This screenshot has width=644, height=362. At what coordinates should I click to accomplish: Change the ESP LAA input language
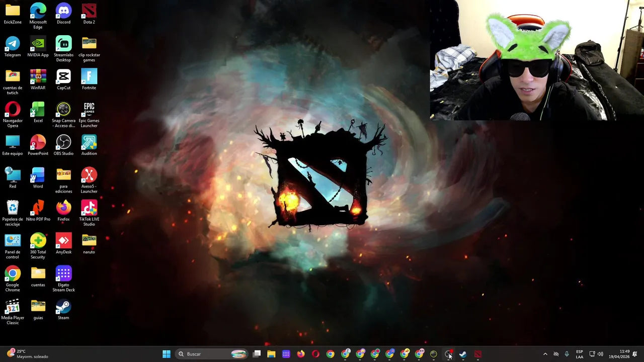point(580,354)
